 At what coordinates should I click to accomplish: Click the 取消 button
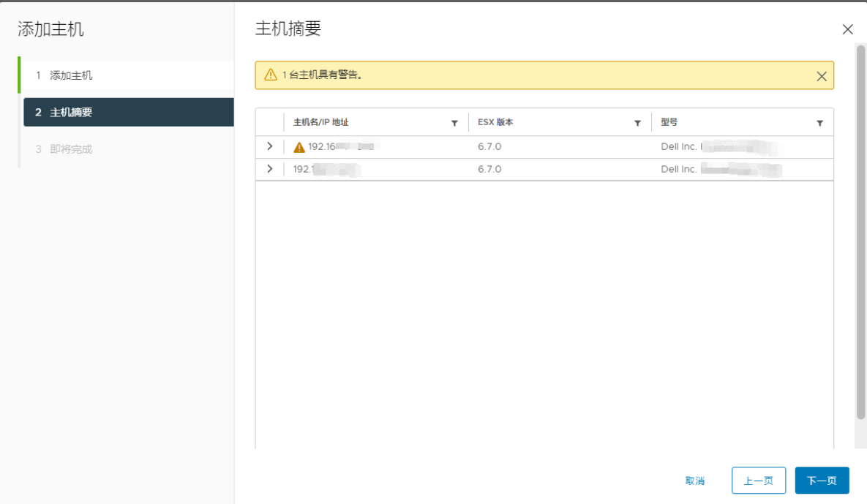[694, 481]
